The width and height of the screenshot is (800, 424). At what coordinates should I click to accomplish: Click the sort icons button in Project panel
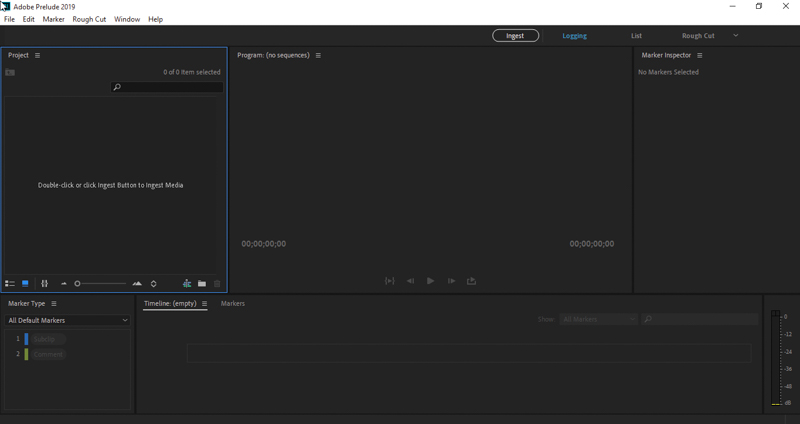153,284
